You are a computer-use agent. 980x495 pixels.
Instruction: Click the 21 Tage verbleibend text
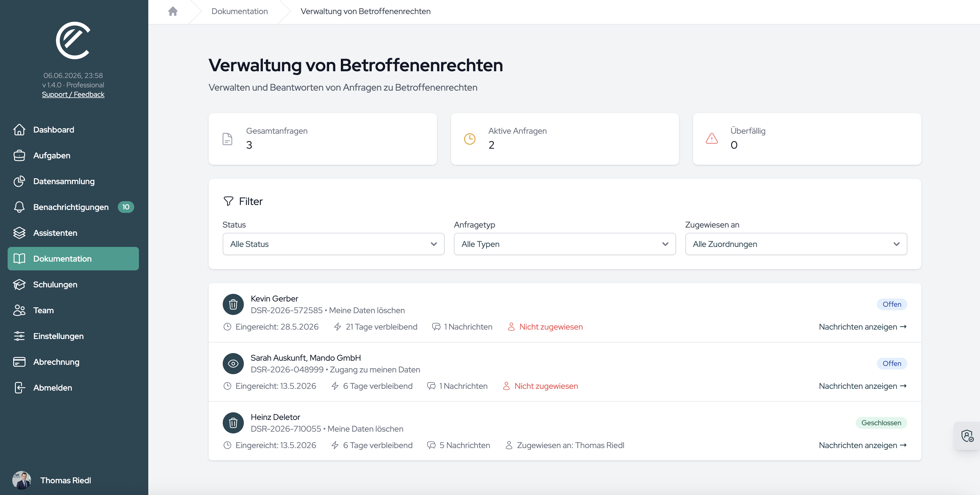click(381, 327)
